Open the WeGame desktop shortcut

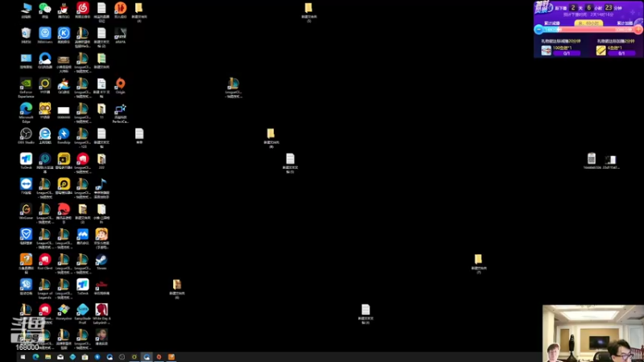click(x=26, y=211)
